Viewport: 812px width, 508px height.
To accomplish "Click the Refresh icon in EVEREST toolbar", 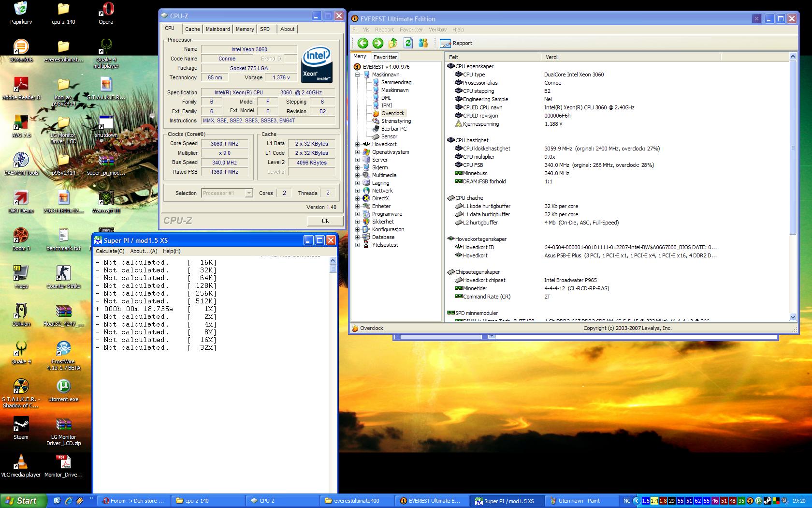I will point(408,43).
